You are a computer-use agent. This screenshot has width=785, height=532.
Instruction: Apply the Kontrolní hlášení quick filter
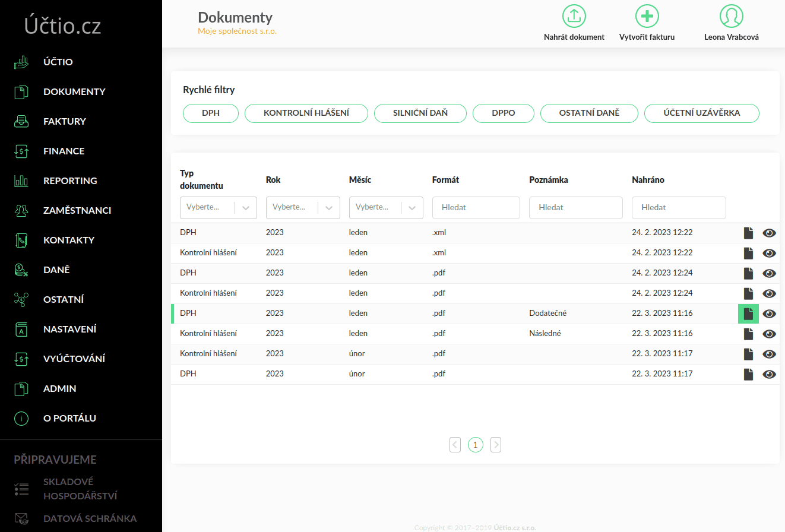tap(306, 113)
